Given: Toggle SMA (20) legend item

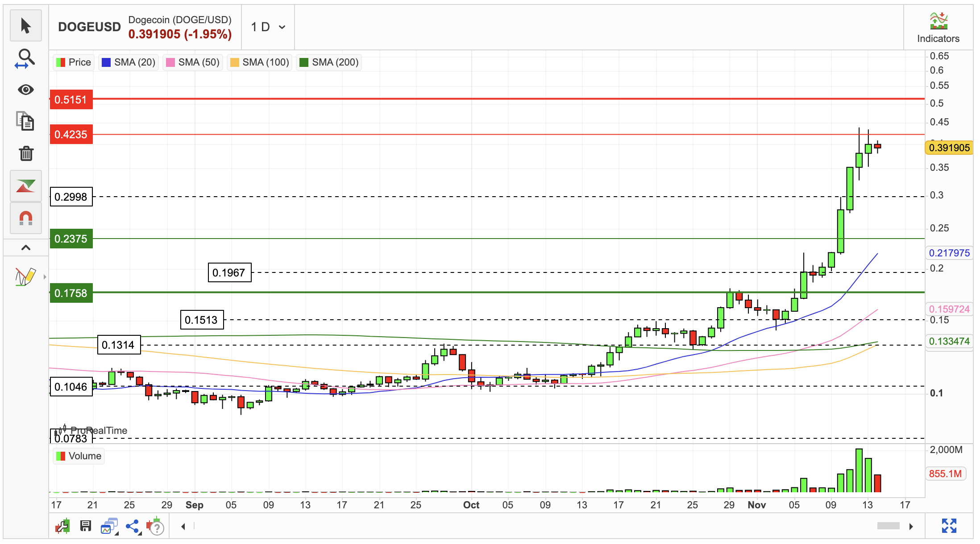Looking at the screenshot, I should [129, 62].
